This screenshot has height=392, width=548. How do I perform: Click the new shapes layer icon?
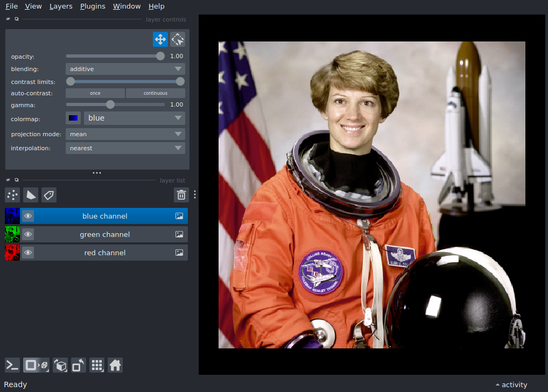click(31, 195)
